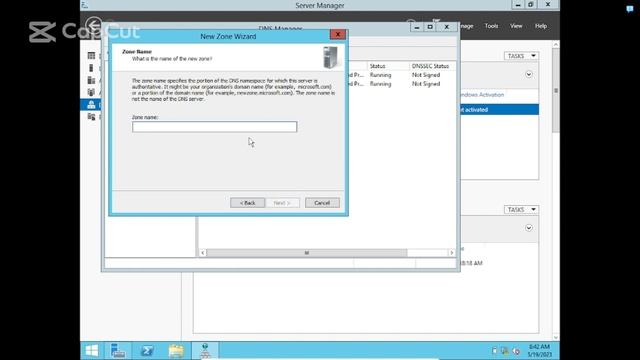Screen dimensions: 640x360
Task: Click the DNSSEC Status column header
Action: 432,66
